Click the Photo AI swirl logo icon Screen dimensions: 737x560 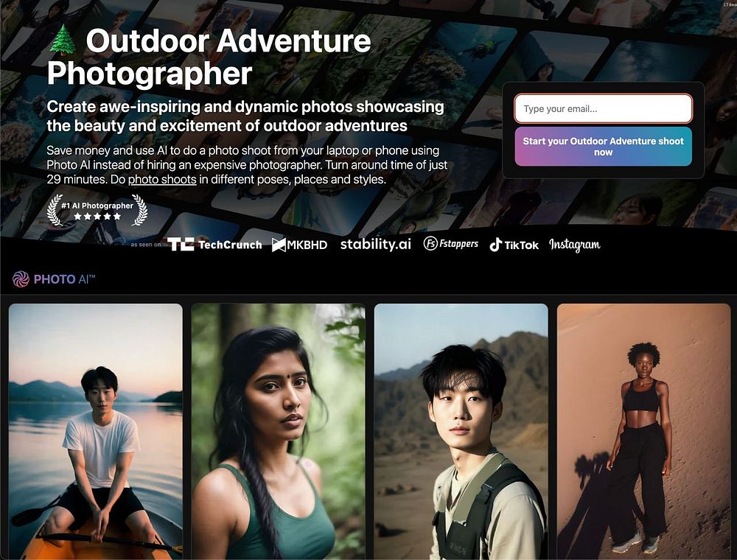pos(21,279)
